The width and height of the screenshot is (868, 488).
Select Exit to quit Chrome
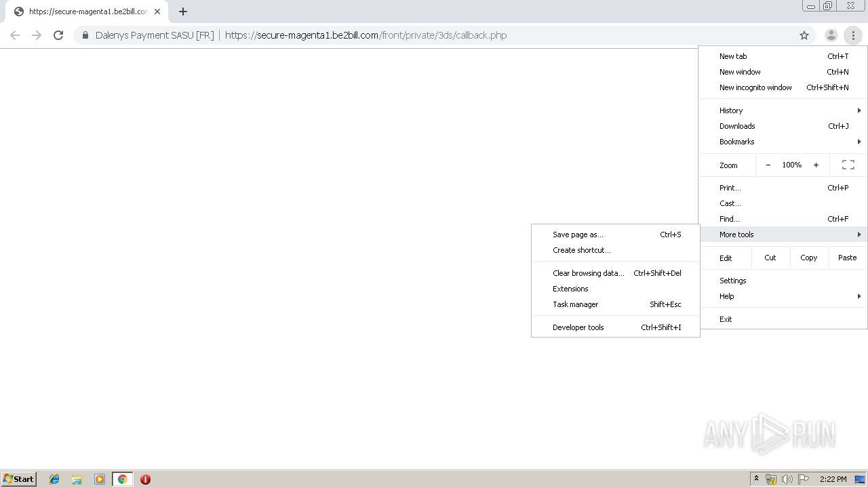[783, 319]
